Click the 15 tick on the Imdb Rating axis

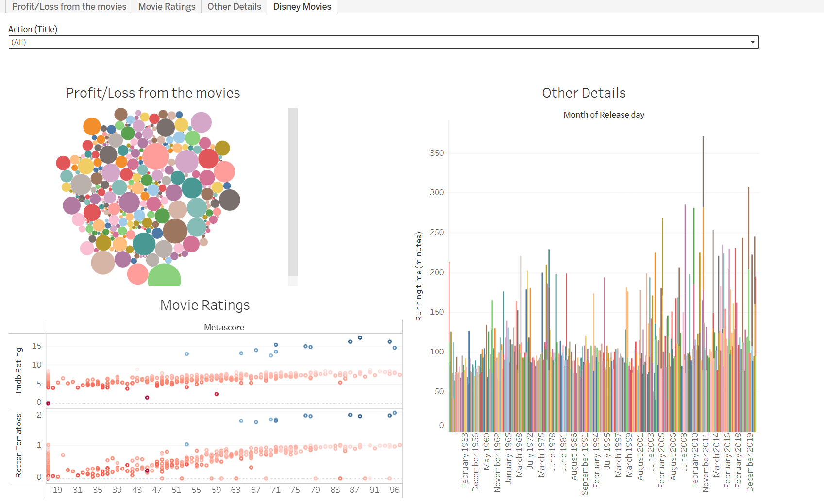pyautogui.click(x=36, y=346)
